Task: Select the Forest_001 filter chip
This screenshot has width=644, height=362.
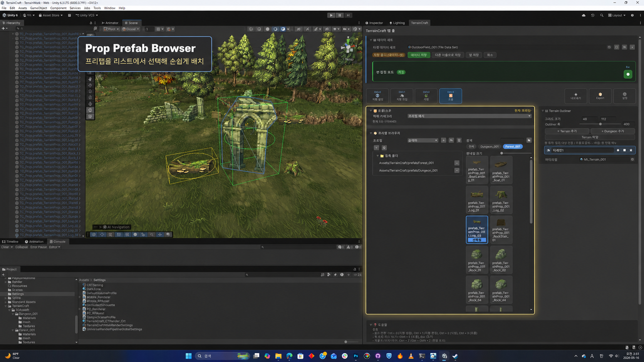Action: click(x=513, y=147)
